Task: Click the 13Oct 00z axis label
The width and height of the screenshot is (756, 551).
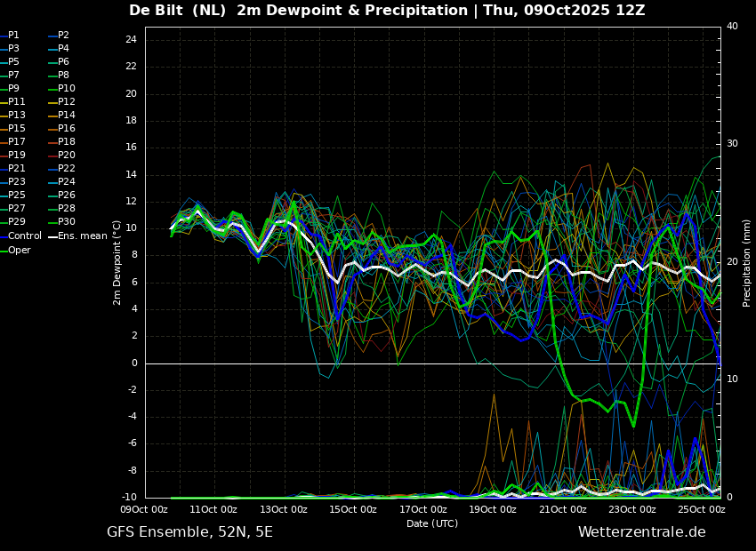Action: [x=283, y=509]
